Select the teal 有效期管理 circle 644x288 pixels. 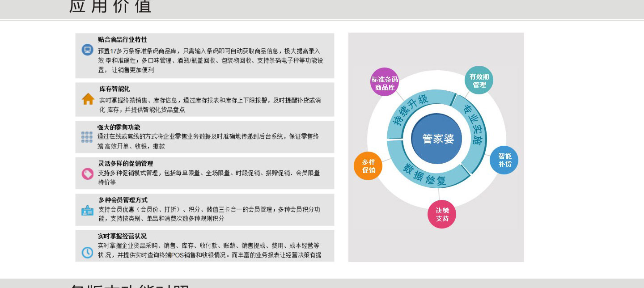(x=479, y=80)
